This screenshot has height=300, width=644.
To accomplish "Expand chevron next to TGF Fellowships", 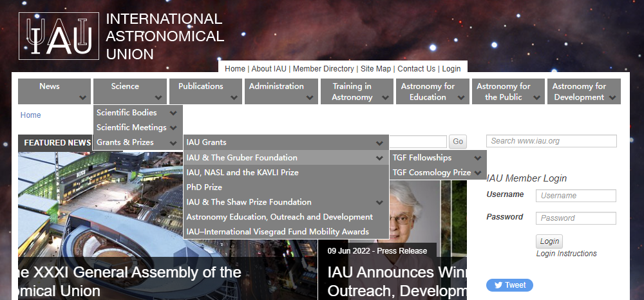I will coord(477,158).
